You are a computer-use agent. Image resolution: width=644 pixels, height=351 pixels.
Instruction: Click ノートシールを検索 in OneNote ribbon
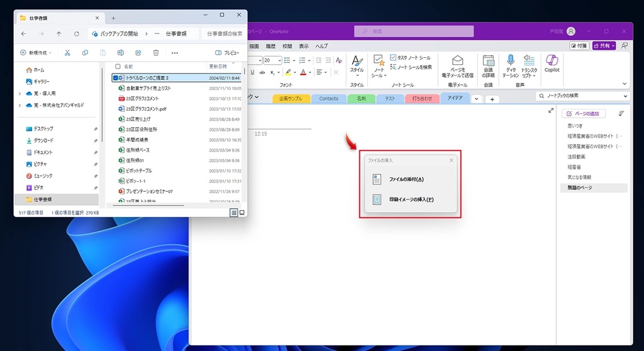tap(411, 67)
